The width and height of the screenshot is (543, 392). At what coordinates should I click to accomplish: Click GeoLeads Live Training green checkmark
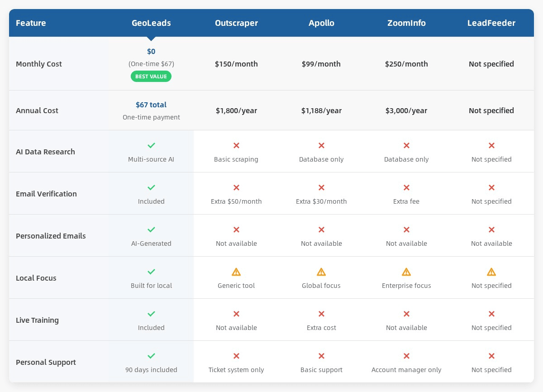(151, 314)
